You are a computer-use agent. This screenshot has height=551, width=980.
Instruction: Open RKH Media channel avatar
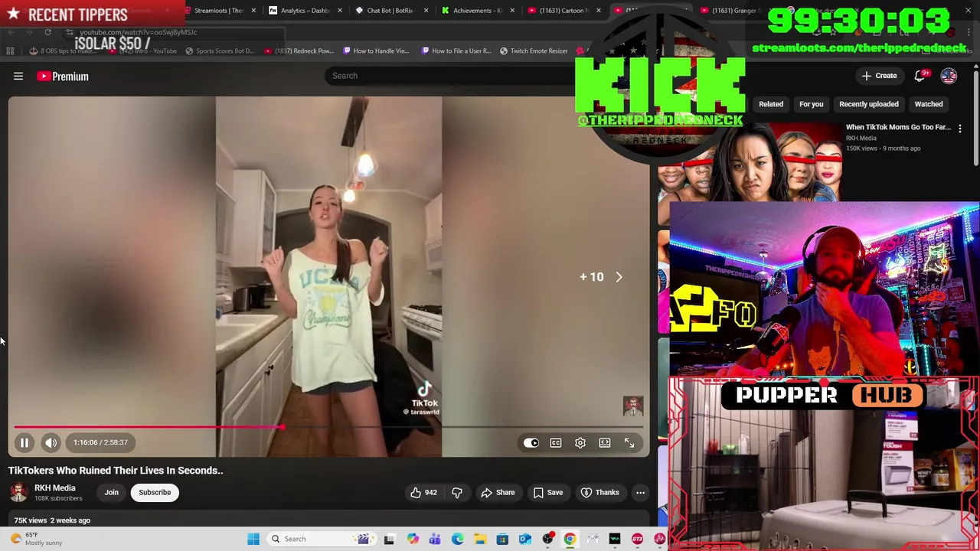click(x=18, y=493)
